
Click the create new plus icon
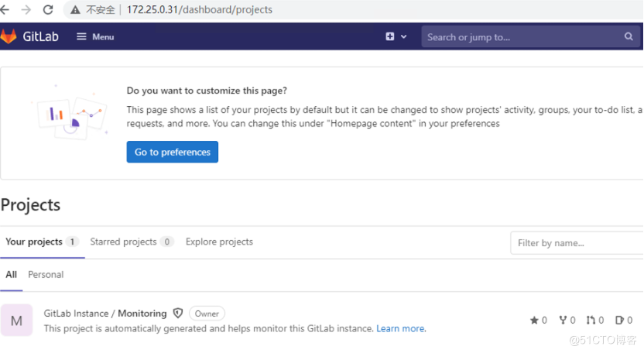(x=390, y=36)
